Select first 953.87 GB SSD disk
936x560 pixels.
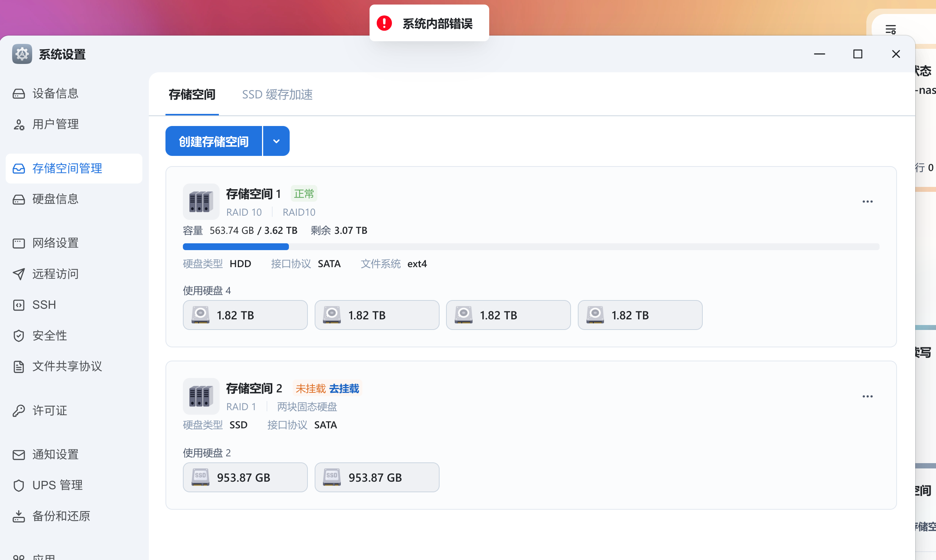(245, 478)
